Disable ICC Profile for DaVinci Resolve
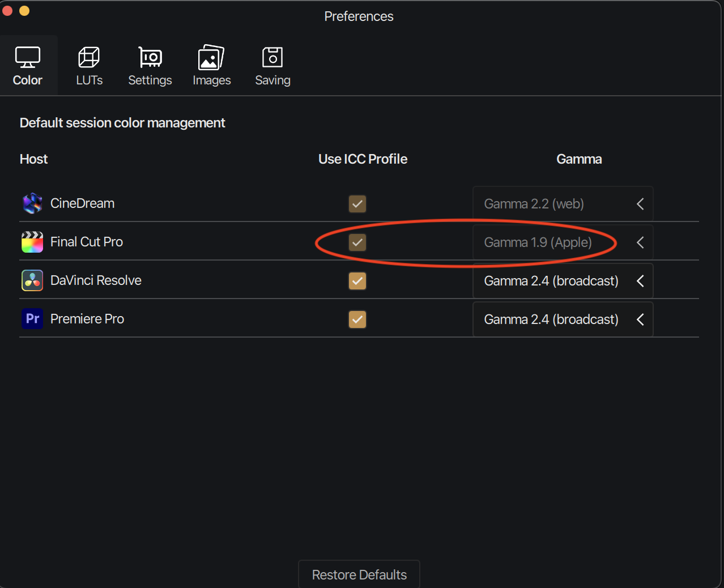Image resolution: width=724 pixels, height=588 pixels. click(357, 281)
